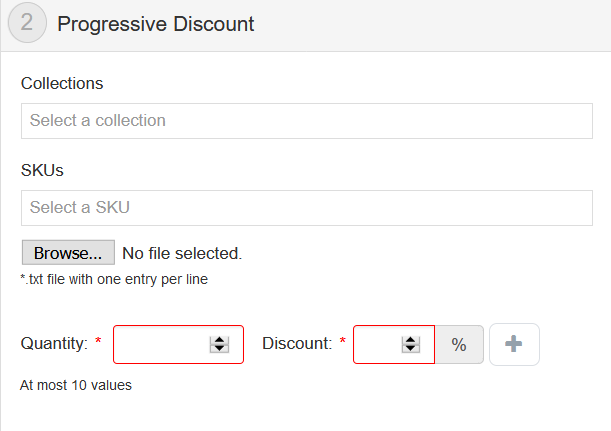This screenshot has height=431, width=611.
Task: Increase Quantity with the up arrow
Action: (x=219, y=340)
